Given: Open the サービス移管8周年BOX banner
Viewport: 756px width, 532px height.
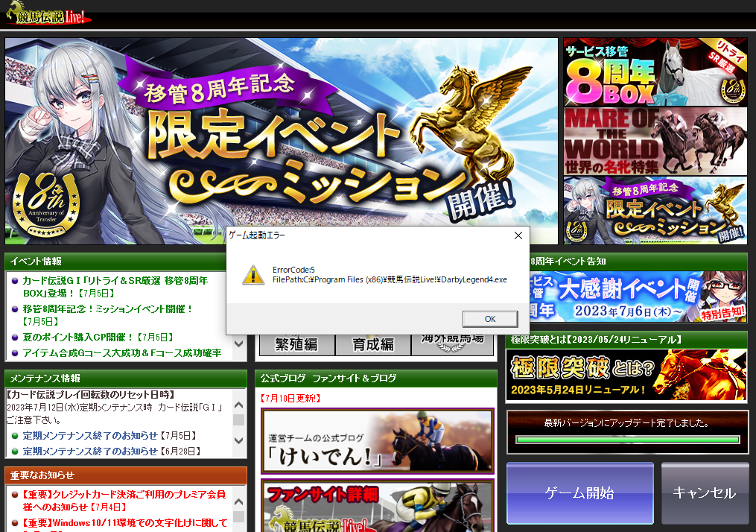Looking at the screenshot, I should coord(655,72).
